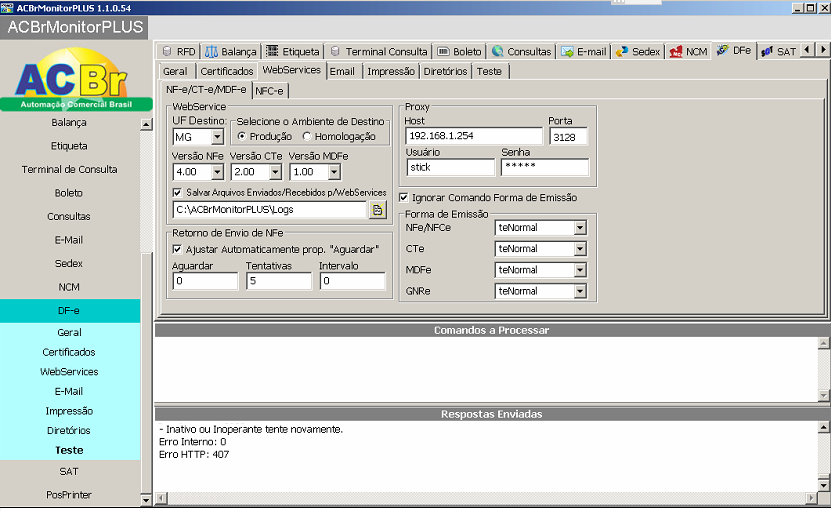Switch to the Geral sub-tab
Screen dimensions: 831x511
pyautogui.click(x=175, y=72)
